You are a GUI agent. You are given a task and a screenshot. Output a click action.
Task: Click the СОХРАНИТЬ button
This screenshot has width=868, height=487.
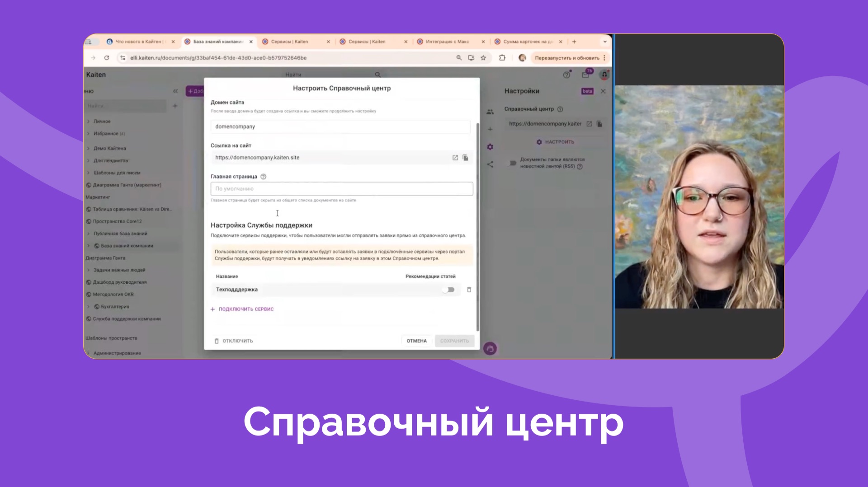455,341
